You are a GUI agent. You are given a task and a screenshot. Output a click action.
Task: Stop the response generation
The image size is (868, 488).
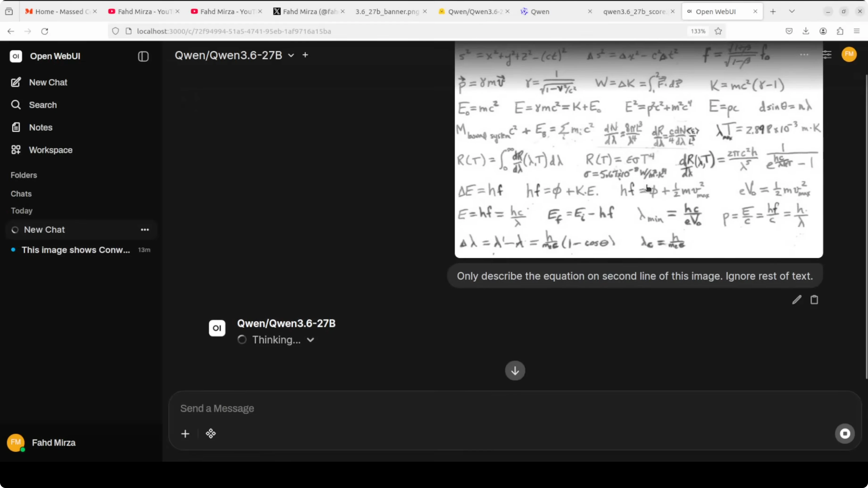point(845,434)
